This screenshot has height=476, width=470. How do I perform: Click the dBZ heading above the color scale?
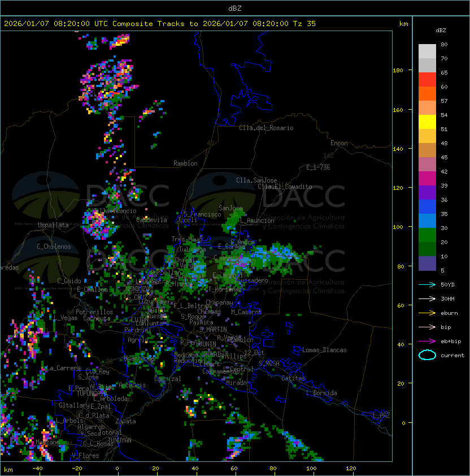coord(441,31)
